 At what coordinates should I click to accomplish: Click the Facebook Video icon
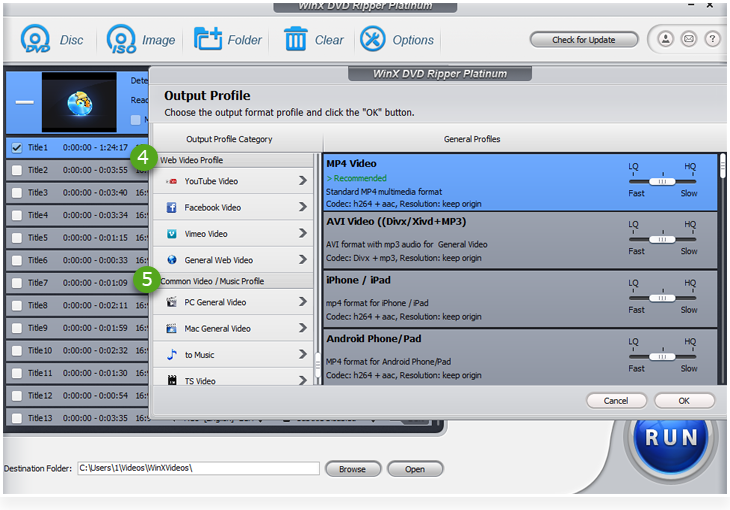click(x=172, y=207)
